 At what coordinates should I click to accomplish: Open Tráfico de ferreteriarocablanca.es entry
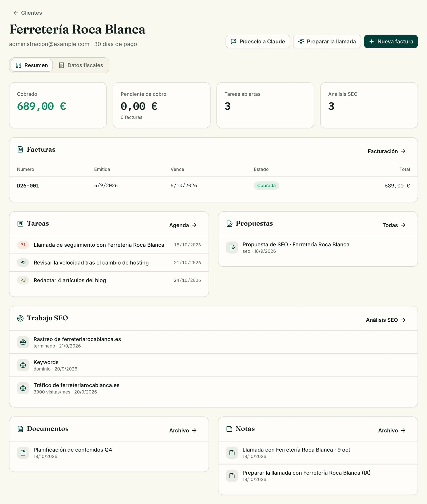pyautogui.click(x=213, y=388)
